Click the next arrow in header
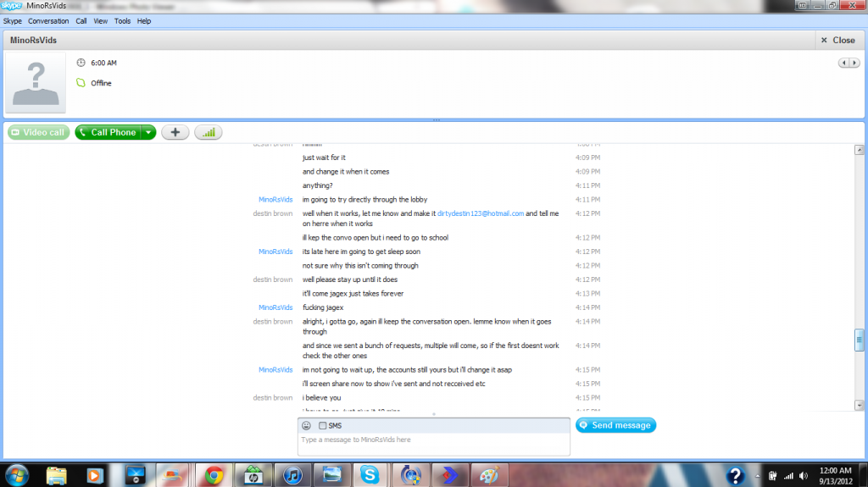Screen dimensions: 868x487 (x=854, y=63)
